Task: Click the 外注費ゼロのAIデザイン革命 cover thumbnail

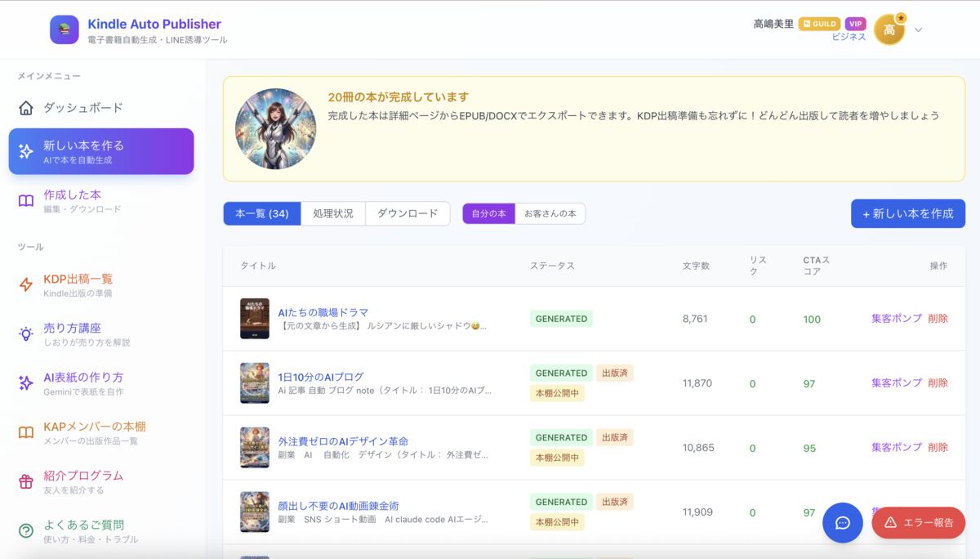Action: [x=255, y=447]
